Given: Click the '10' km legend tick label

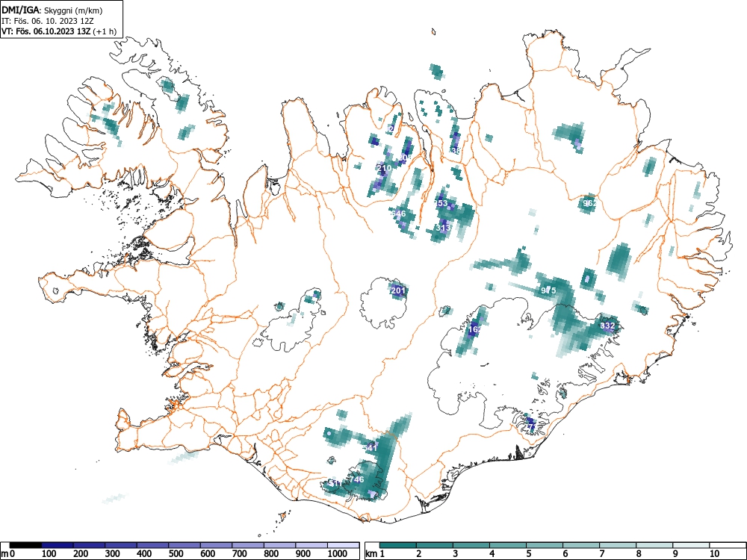Looking at the screenshot, I should [x=714, y=554].
